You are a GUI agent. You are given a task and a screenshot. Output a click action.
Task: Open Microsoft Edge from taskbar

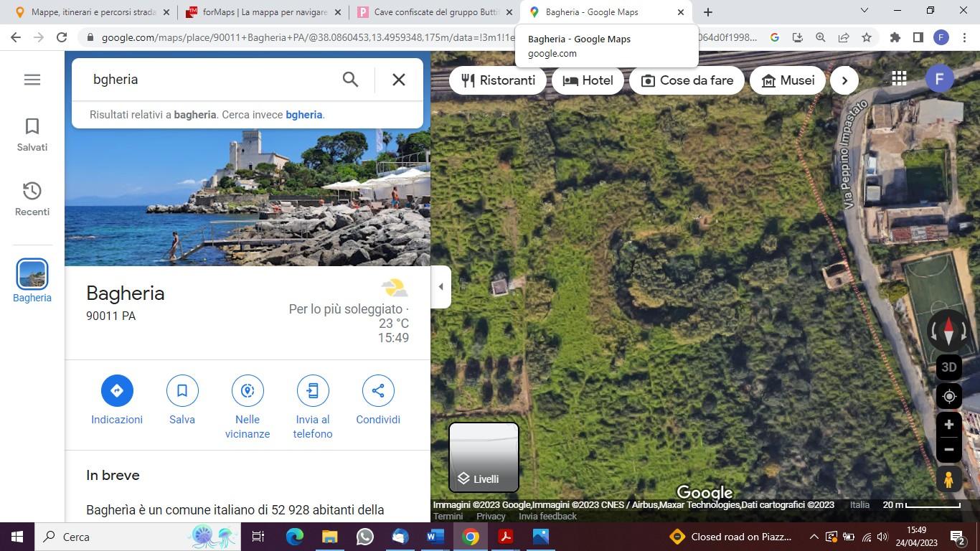(295, 537)
